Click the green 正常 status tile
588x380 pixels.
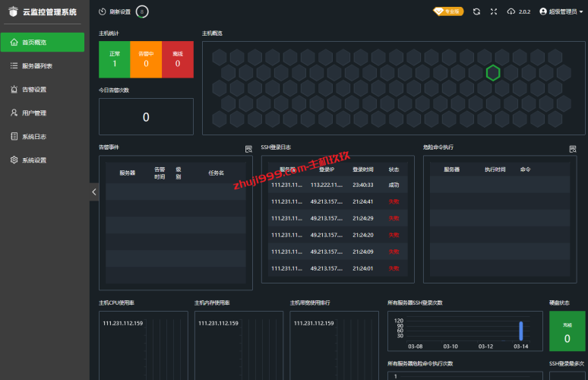pyautogui.click(x=115, y=59)
